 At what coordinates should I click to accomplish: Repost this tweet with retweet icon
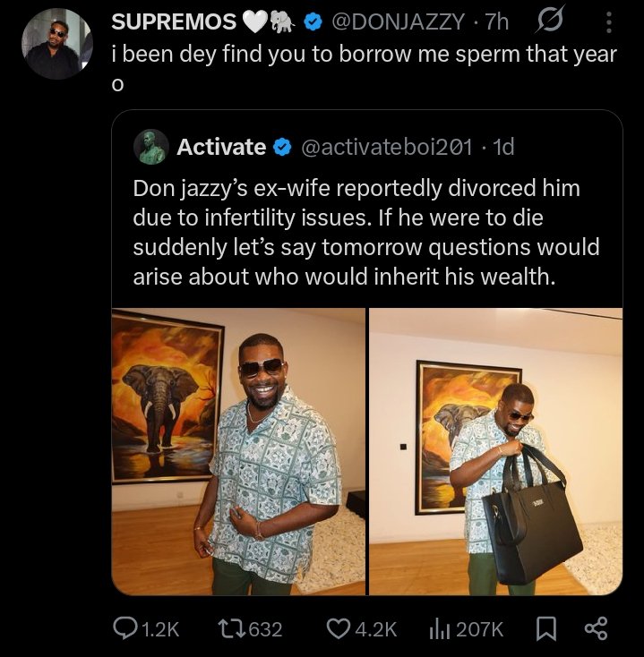tap(227, 629)
